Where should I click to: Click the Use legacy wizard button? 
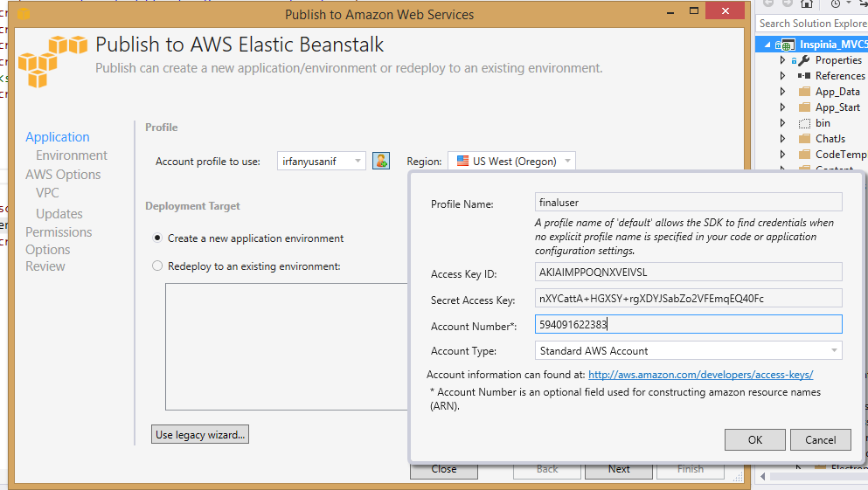200,435
